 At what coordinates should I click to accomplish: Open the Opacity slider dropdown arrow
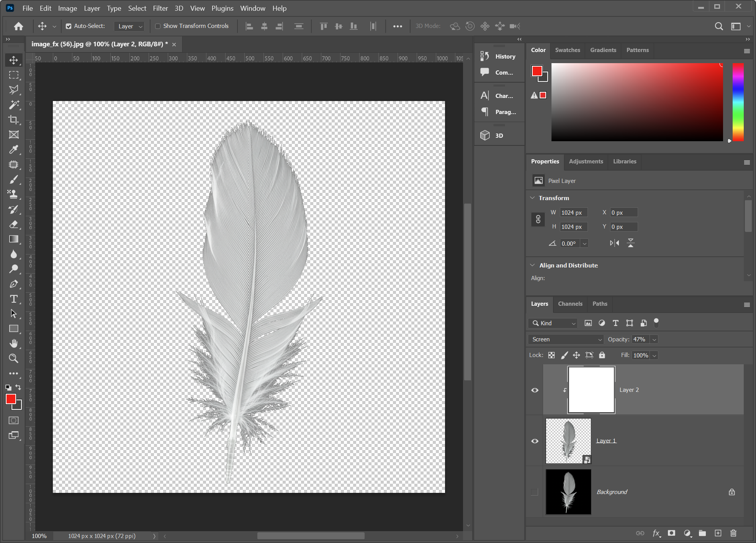click(x=655, y=339)
